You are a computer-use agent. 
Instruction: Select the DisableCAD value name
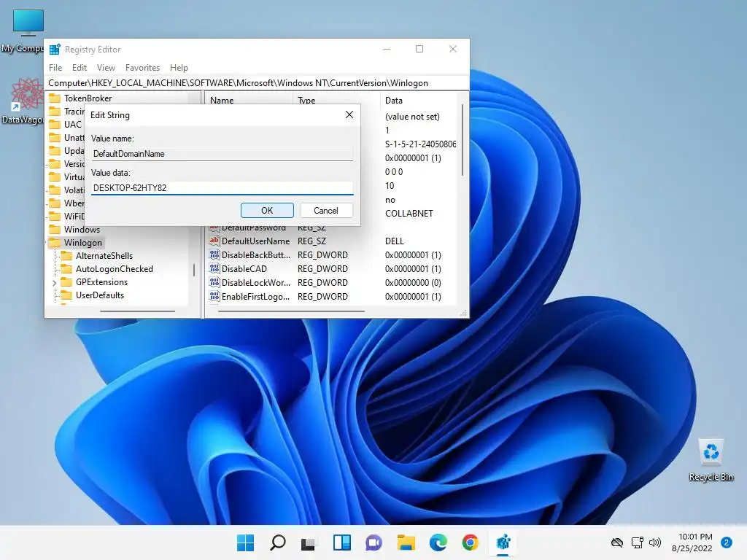pos(244,268)
